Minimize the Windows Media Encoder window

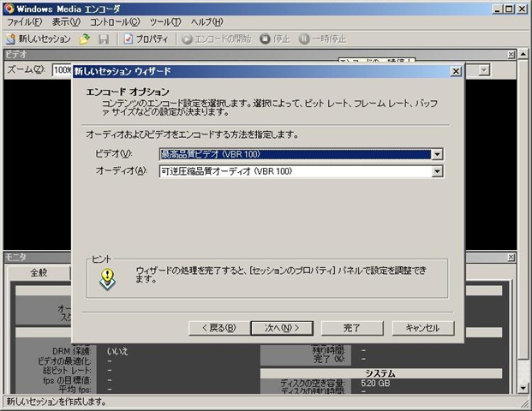click(x=497, y=9)
